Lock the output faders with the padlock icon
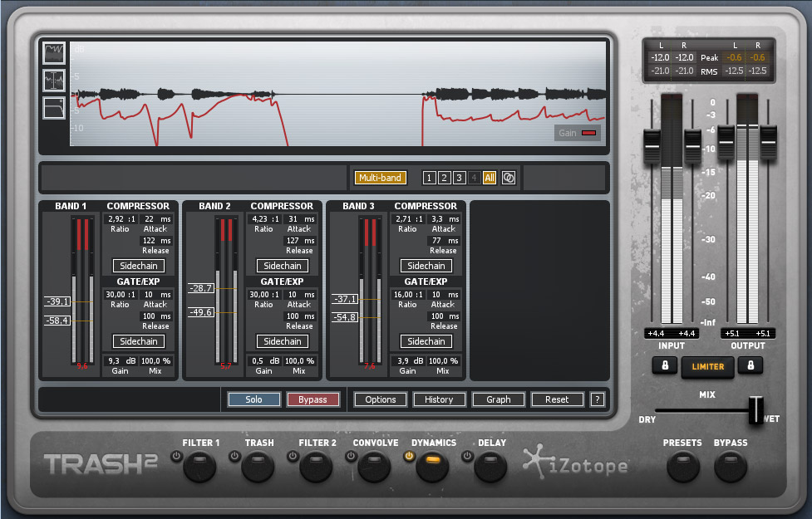 (x=750, y=366)
